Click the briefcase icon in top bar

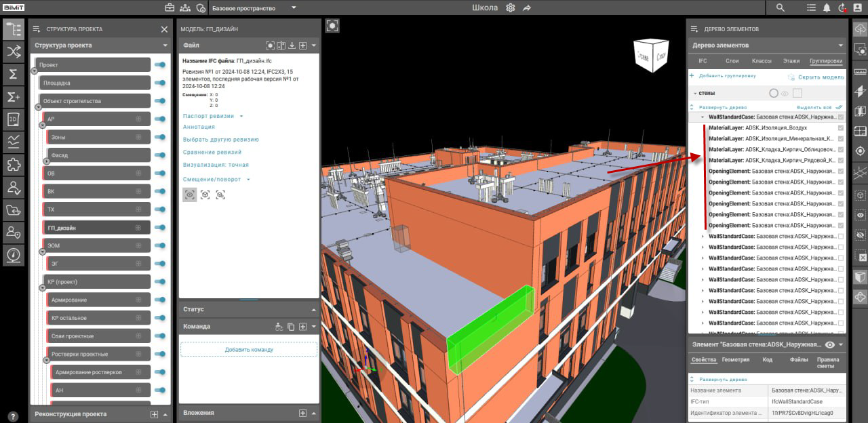[x=170, y=7]
